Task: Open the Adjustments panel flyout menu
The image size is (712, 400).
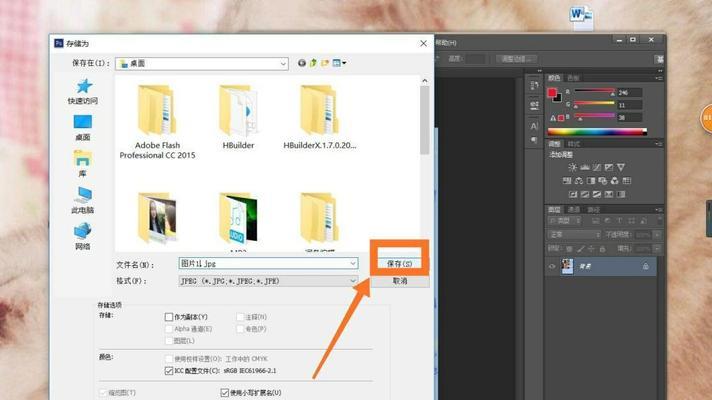Action: click(658, 144)
